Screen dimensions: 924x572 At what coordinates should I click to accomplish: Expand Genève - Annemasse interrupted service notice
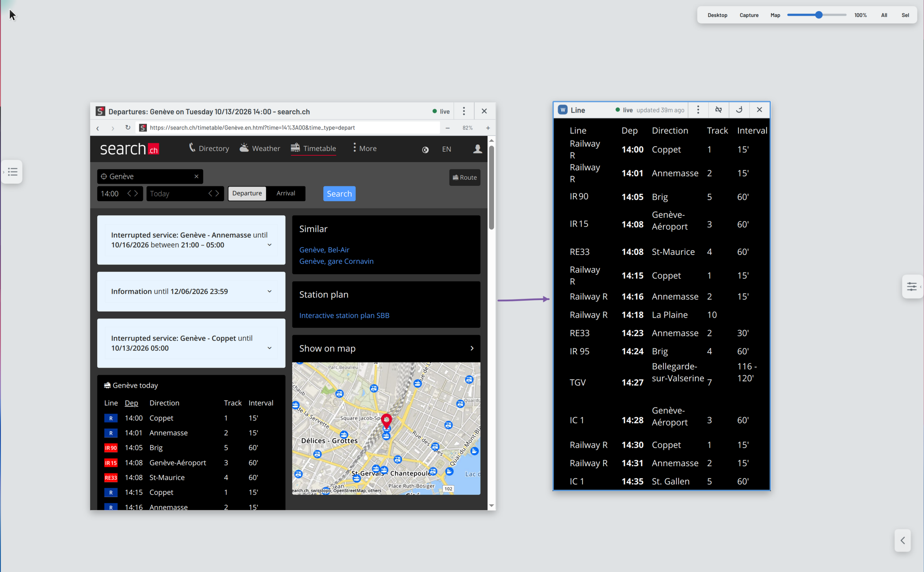tap(269, 245)
